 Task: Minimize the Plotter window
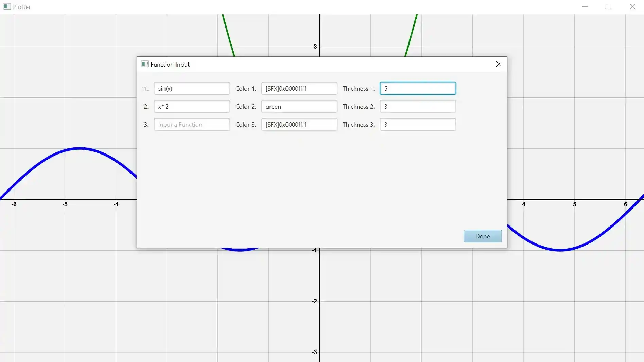coord(585,6)
